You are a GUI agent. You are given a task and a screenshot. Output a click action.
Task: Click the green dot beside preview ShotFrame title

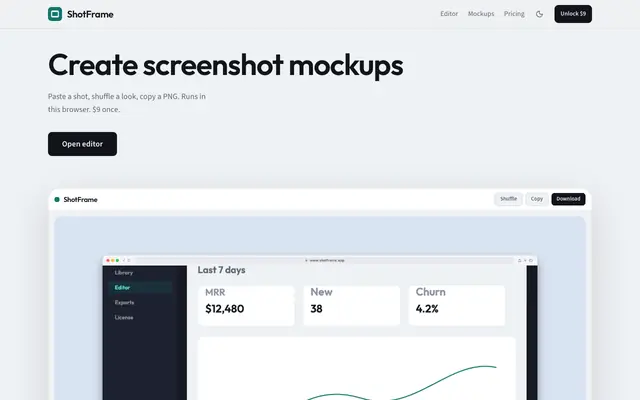tap(57, 200)
